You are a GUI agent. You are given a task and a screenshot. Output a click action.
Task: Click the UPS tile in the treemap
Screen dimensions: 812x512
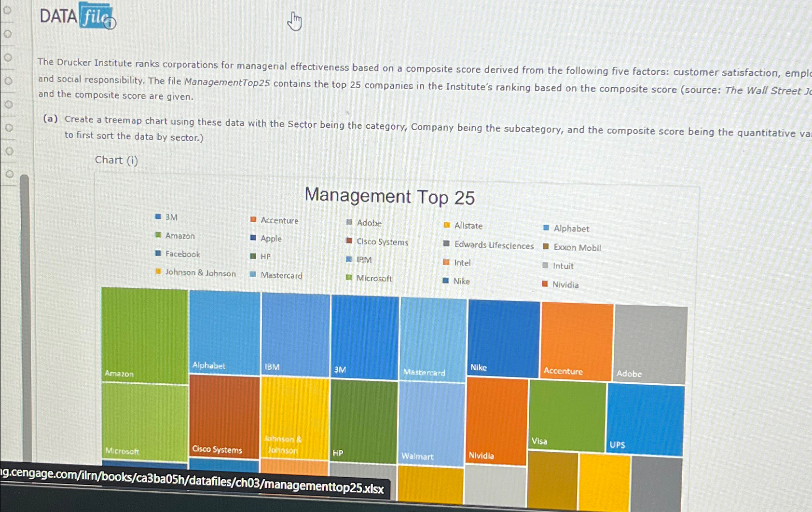click(646, 420)
